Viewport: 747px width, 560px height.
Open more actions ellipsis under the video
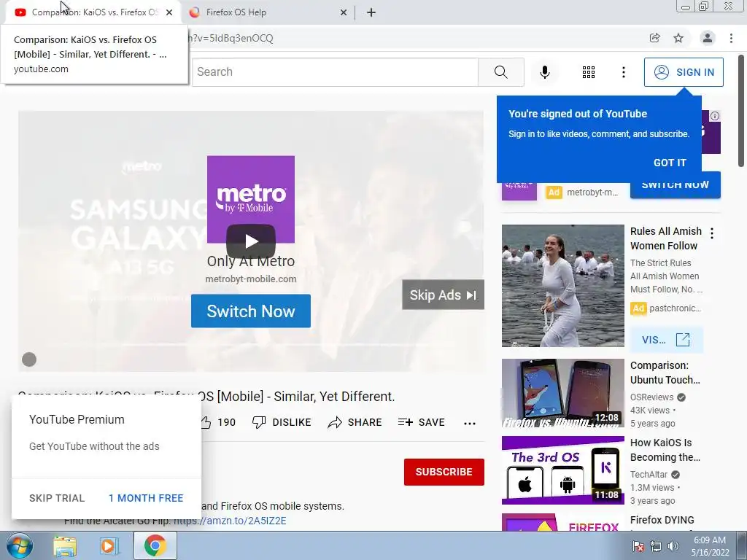coord(470,423)
